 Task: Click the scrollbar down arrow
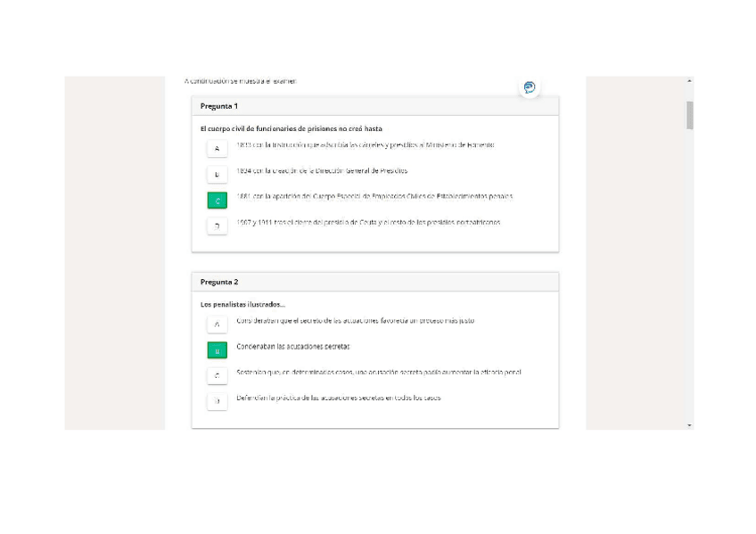pyautogui.click(x=689, y=425)
